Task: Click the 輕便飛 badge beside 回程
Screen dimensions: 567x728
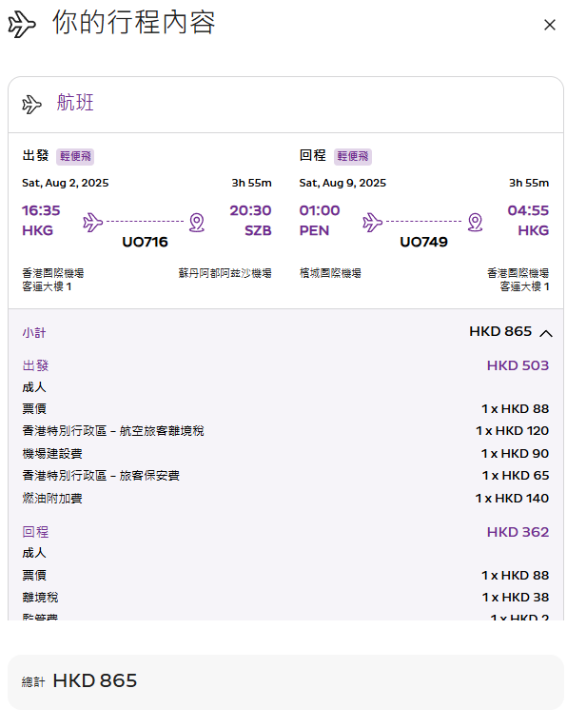Action: pyautogui.click(x=353, y=156)
